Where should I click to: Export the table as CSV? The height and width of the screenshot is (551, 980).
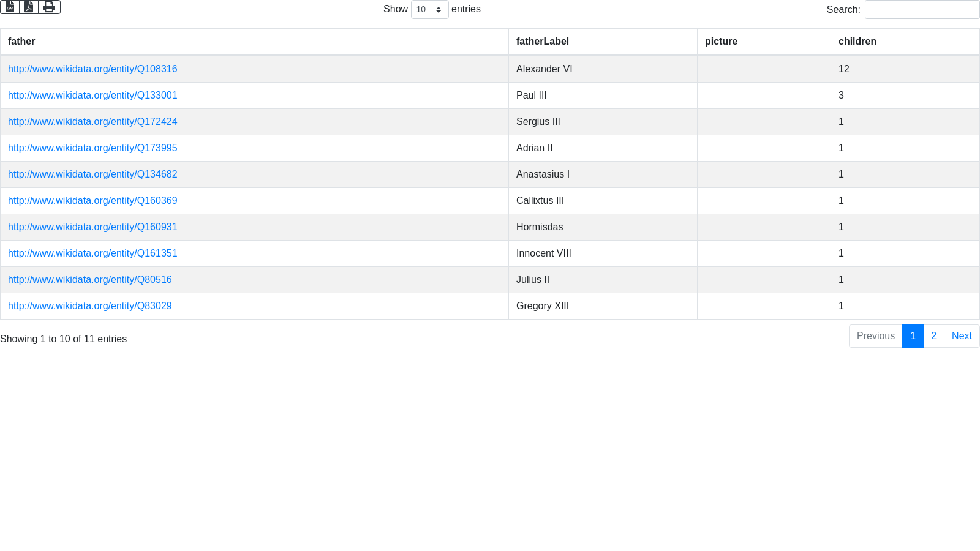pos(10,7)
